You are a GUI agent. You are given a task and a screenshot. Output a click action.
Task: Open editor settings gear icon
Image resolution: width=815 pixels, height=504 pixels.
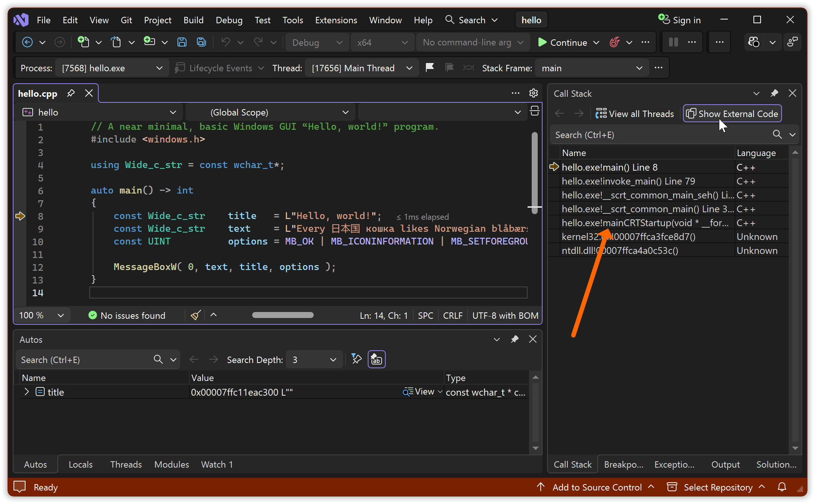pos(534,93)
